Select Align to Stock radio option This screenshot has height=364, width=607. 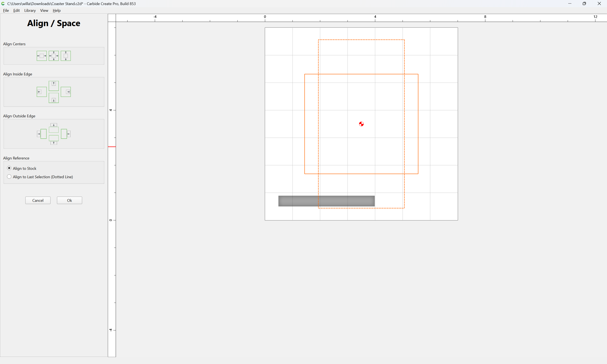pyautogui.click(x=22, y=168)
